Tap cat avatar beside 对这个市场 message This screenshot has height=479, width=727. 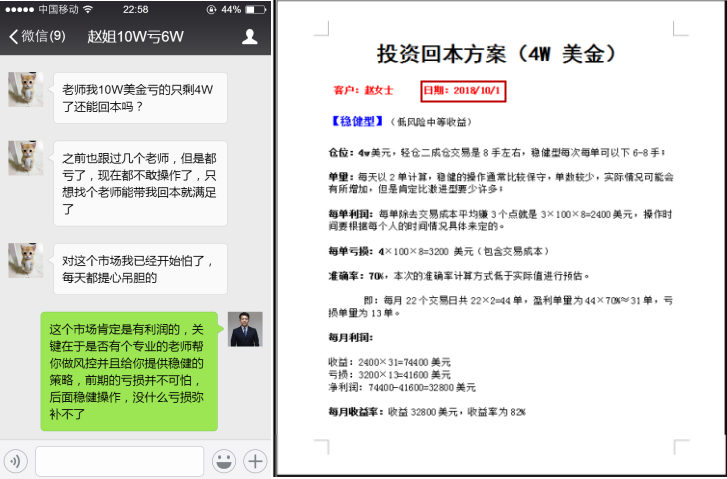click(x=26, y=261)
